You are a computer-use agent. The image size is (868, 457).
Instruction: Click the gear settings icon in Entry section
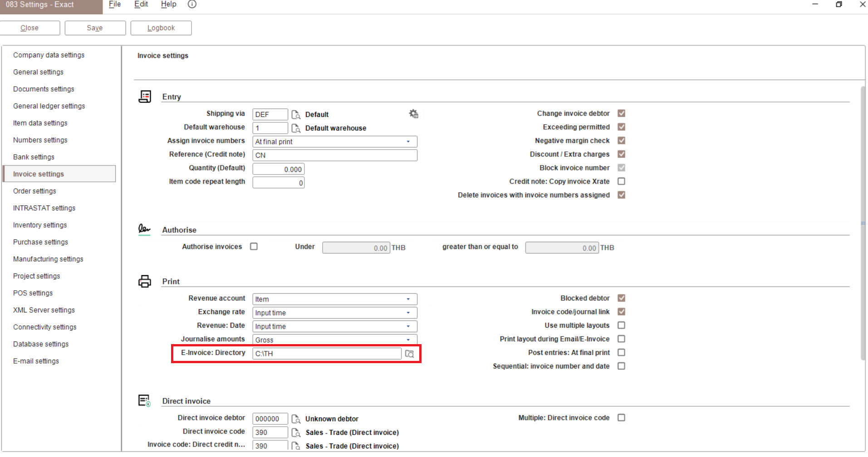point(413,114)
